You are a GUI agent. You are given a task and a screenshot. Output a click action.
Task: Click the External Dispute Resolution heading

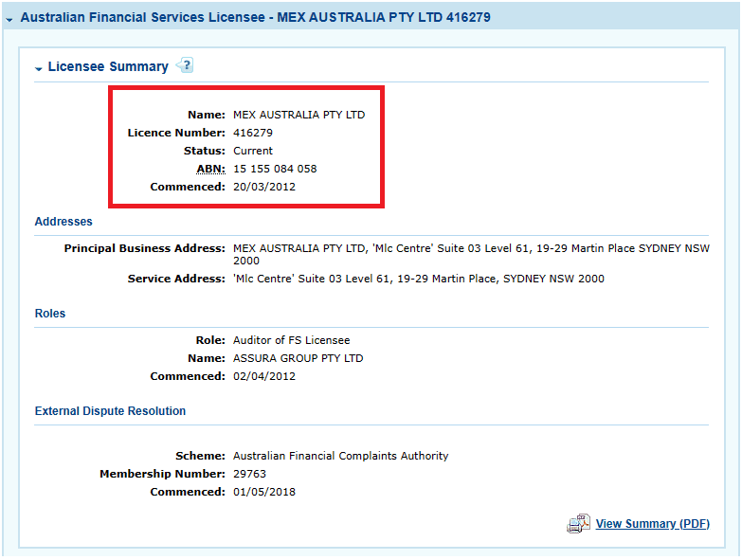pyautogui.click(x=110, y=411)
